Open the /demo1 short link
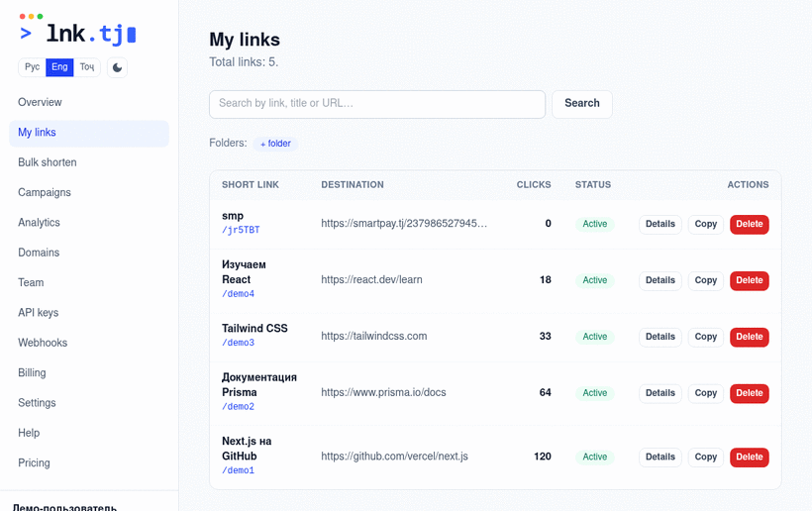Screen dimensions: 812x511 pyautogui.click(x=239, y=470)
